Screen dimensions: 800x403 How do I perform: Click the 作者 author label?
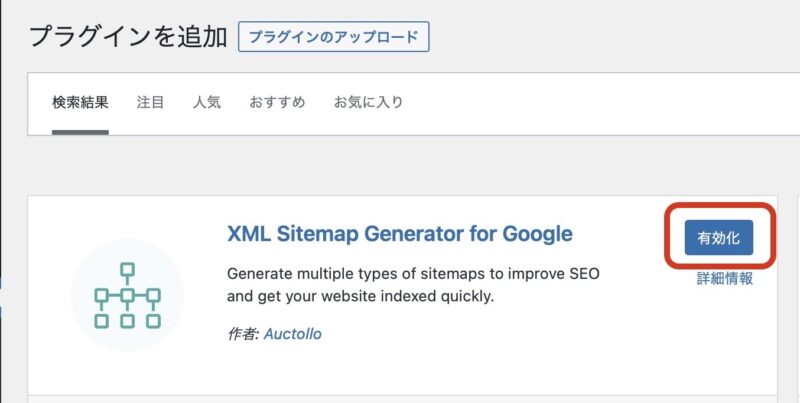click(243, 334)
